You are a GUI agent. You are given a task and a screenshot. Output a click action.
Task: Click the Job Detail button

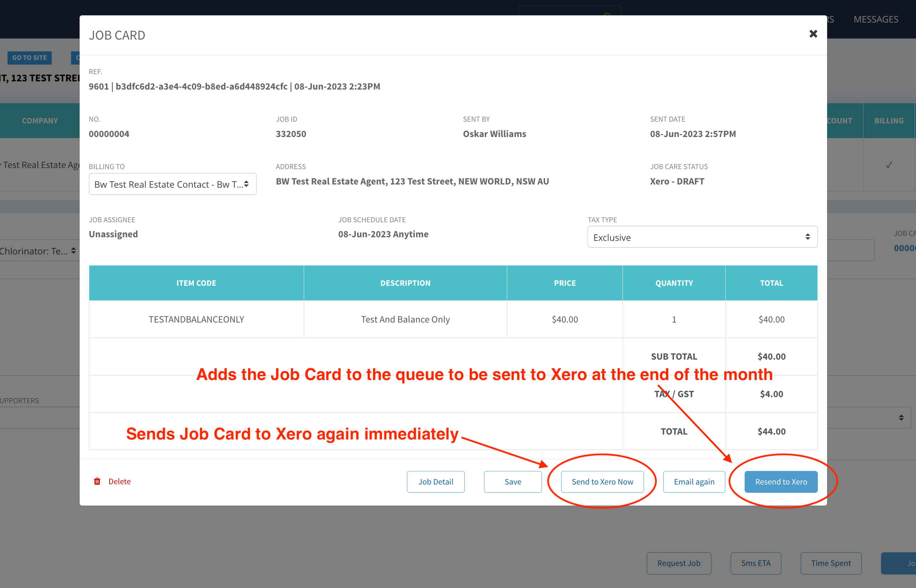point(436,482)
